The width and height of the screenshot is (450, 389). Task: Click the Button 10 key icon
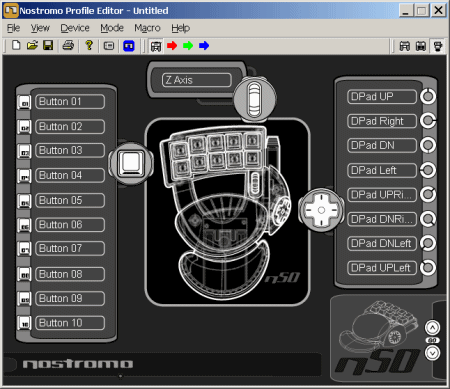[x=24, y=323]
